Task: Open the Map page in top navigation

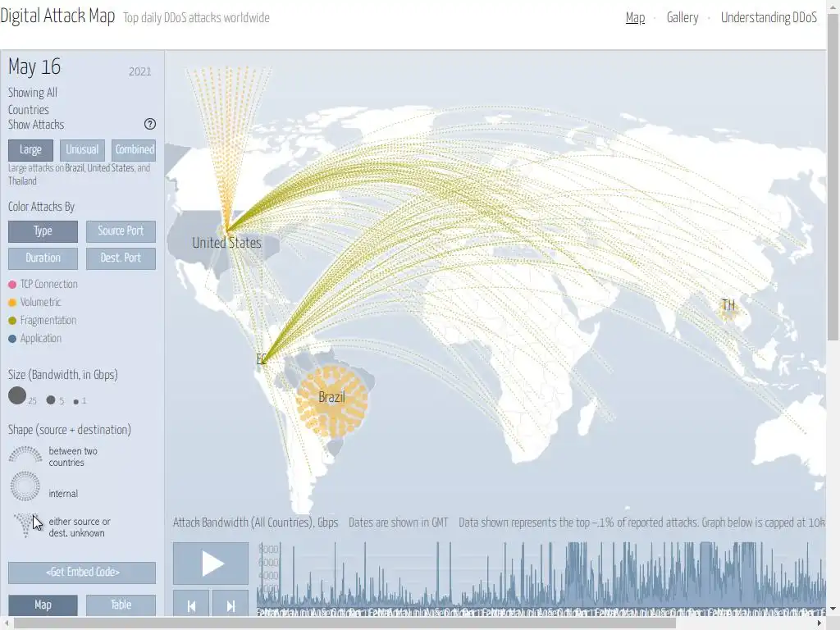Action: coord(636,18)
